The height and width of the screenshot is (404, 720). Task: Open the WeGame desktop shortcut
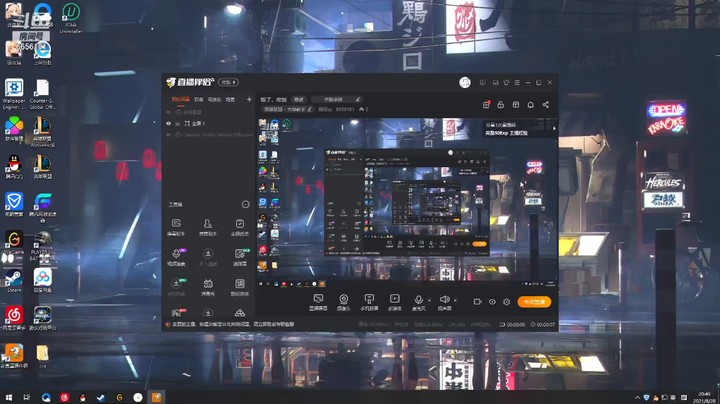tap(14, 243)
